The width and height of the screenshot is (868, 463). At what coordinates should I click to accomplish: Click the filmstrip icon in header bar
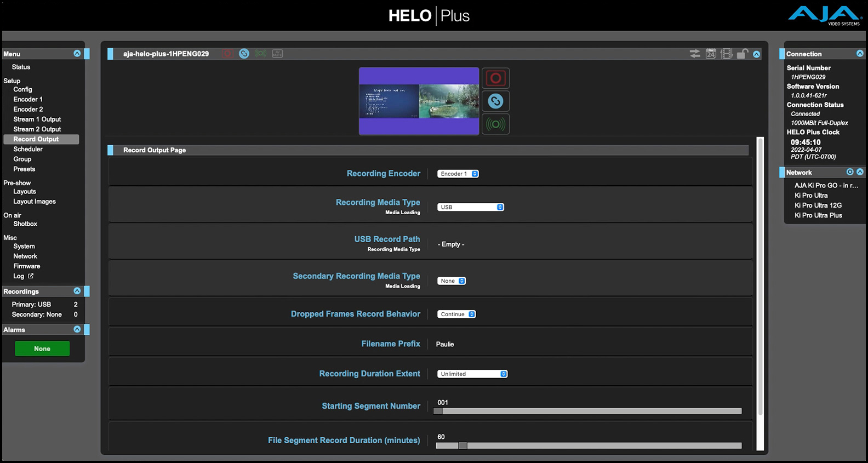tap(727, 54)
